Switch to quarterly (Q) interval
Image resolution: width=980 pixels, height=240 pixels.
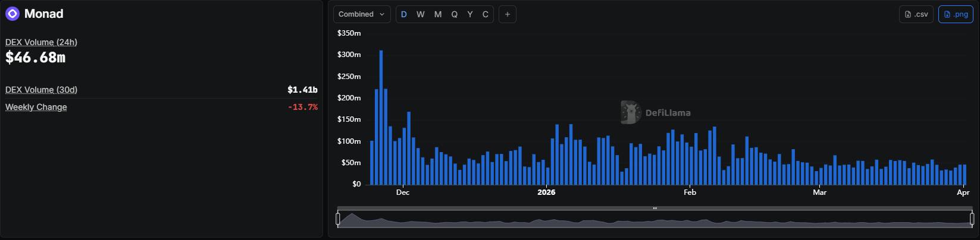(x=455, y=14)
